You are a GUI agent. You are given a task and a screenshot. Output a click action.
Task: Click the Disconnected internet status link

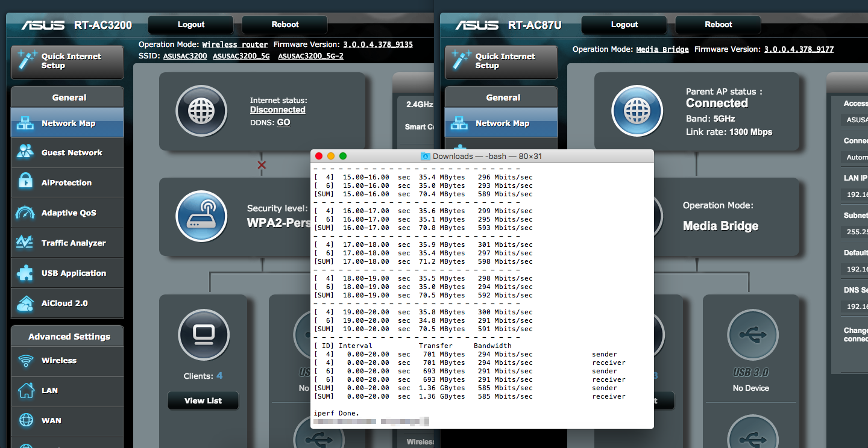[x=277, y=110]
